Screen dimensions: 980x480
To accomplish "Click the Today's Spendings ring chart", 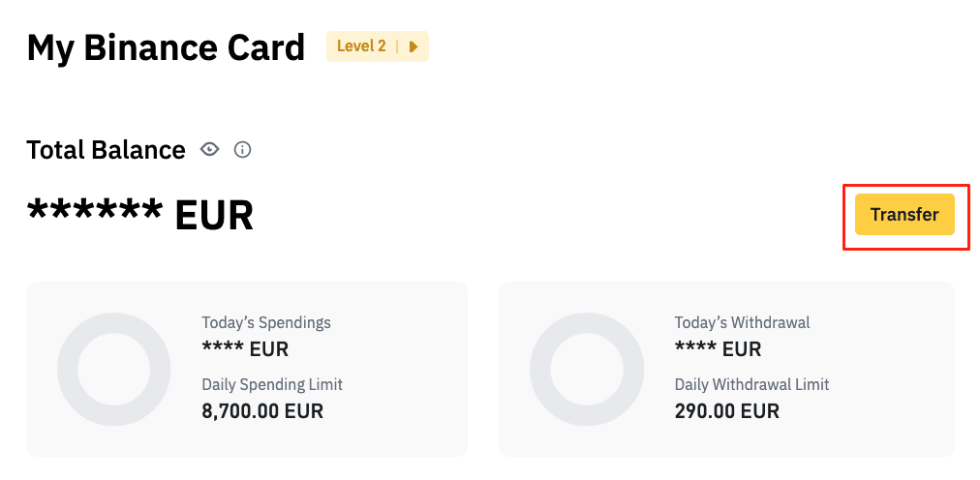I will 113,369.
